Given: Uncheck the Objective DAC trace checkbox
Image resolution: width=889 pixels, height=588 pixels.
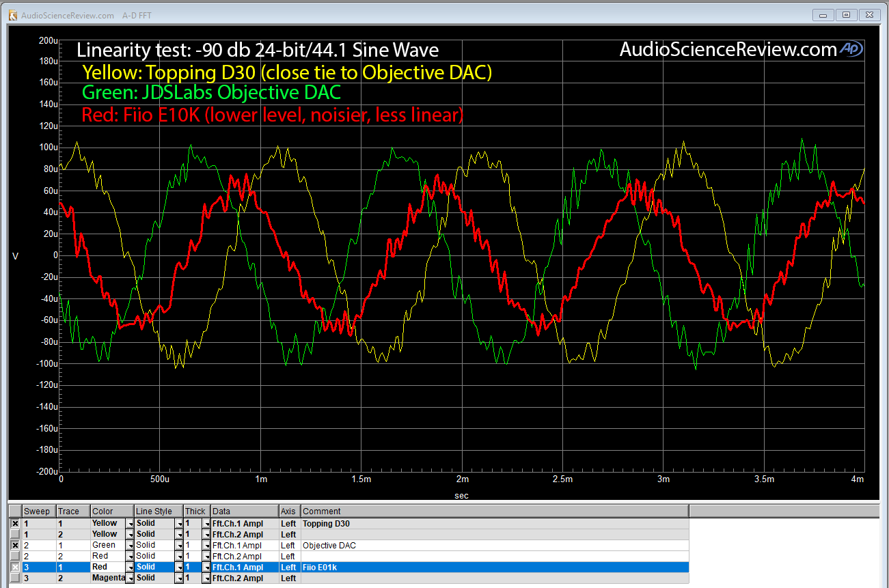Looking at the screenshot, I should click(15, 545).
